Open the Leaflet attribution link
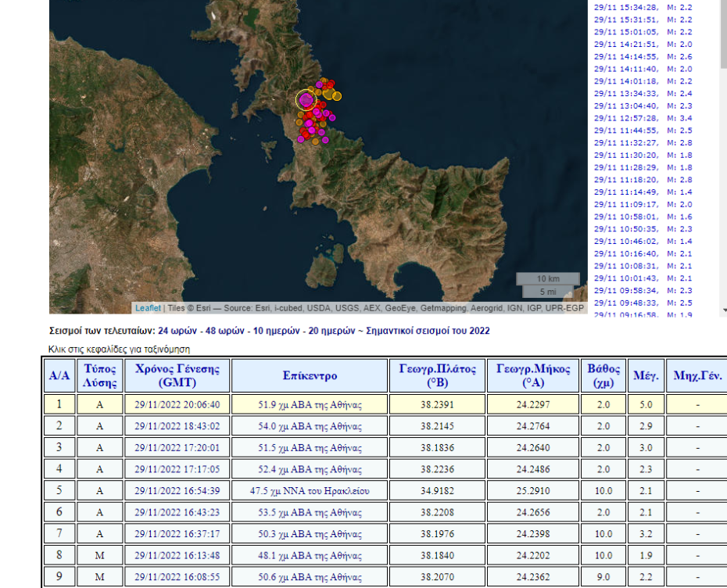The image size is (727, 588). tap(147, 308)
